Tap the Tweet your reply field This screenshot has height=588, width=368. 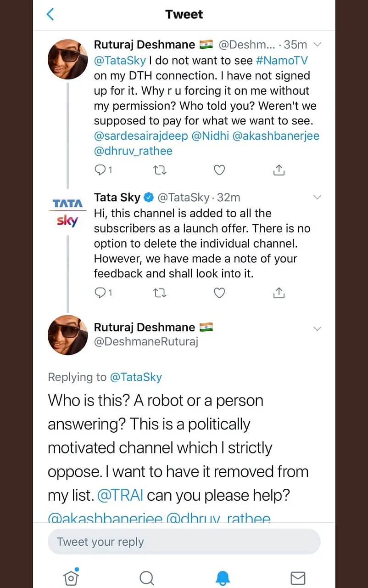[x=184, y=542]
